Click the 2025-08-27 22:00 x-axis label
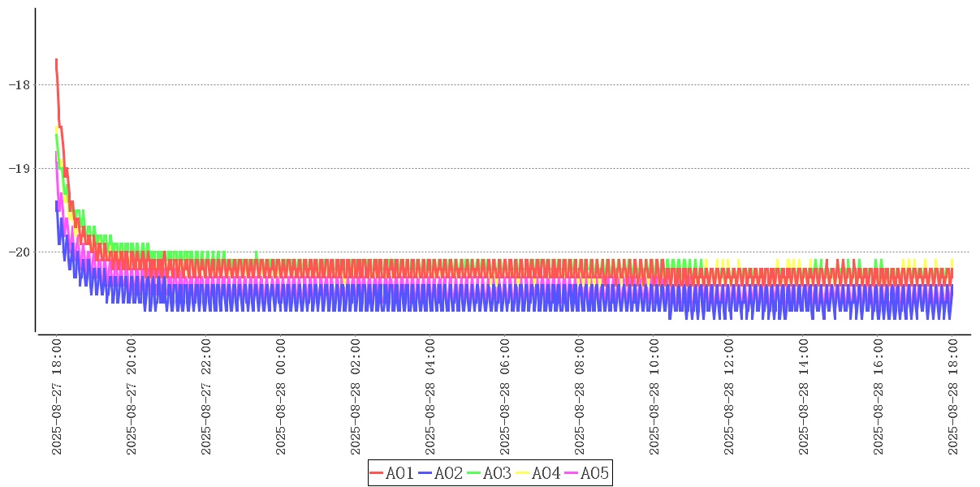 coord(206,397)
